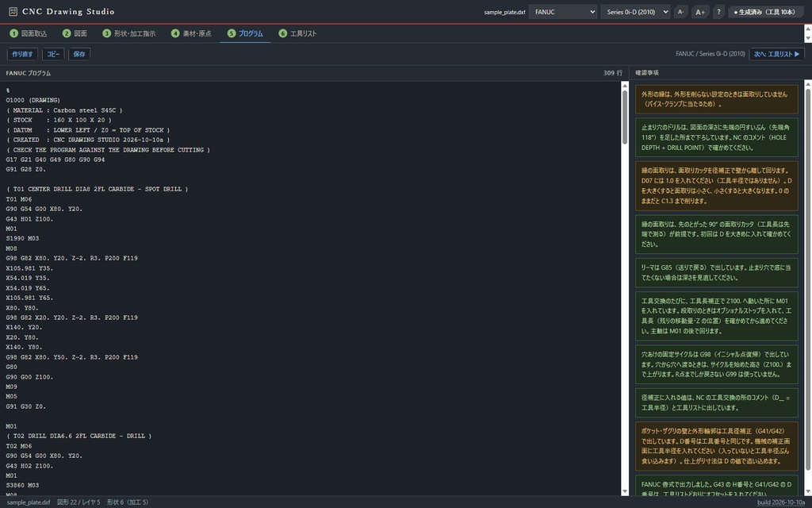Click the note starting "ポケット・ザグリの壁と外形輪郭"
This screenshot has width=812, height=508.
(717, 446)
